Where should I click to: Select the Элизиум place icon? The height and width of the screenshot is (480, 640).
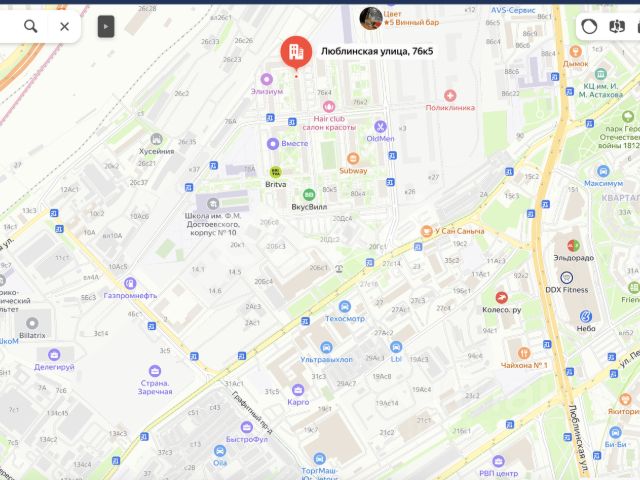pos(267,79)
